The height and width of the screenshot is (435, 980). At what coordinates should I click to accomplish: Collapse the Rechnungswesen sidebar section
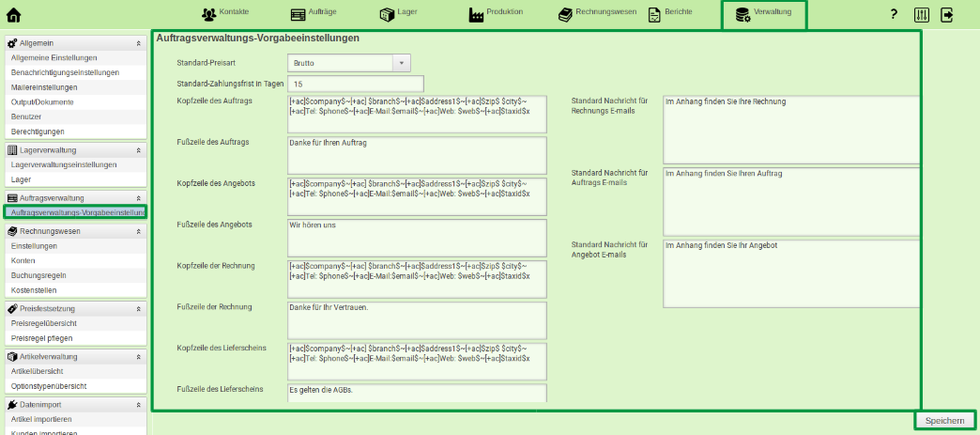pos(139,231)
